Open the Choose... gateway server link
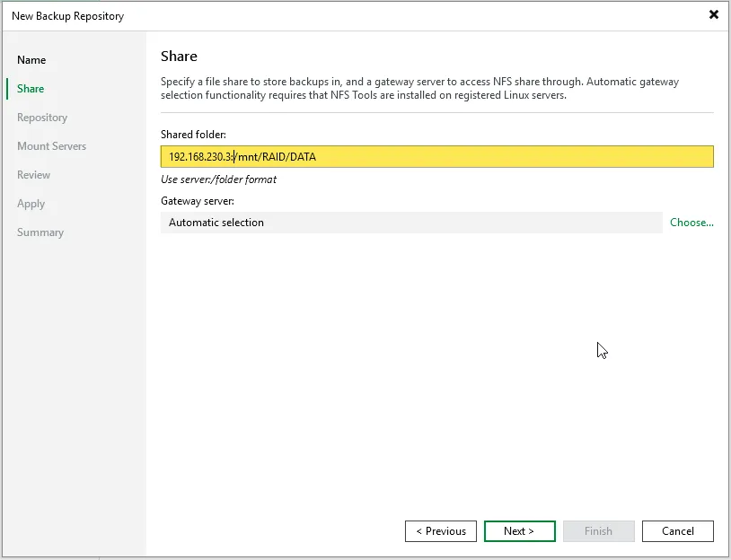731x560 pixels. tap(691, 223)
